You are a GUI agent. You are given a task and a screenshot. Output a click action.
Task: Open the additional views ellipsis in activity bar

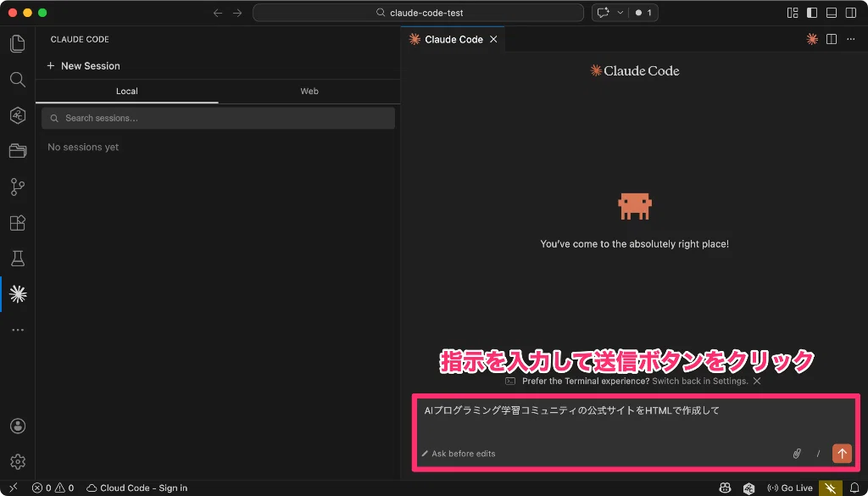pyautogui.click(x=18, y=330)
